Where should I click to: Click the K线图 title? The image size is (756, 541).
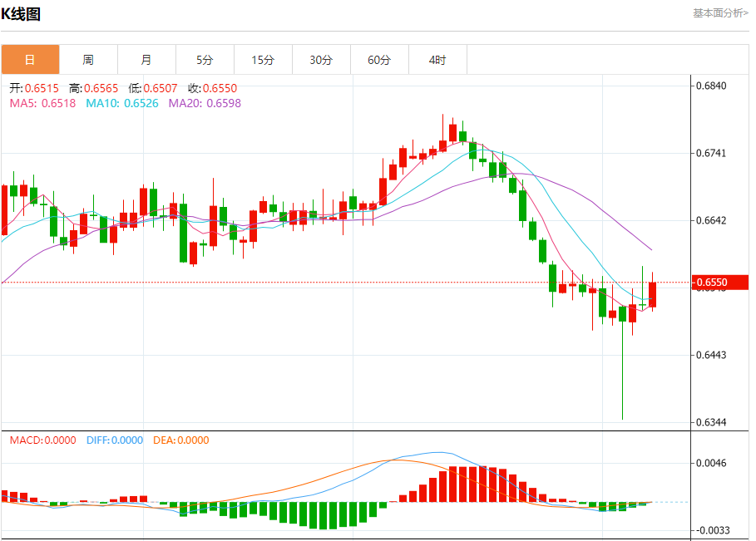coord(21,14)
